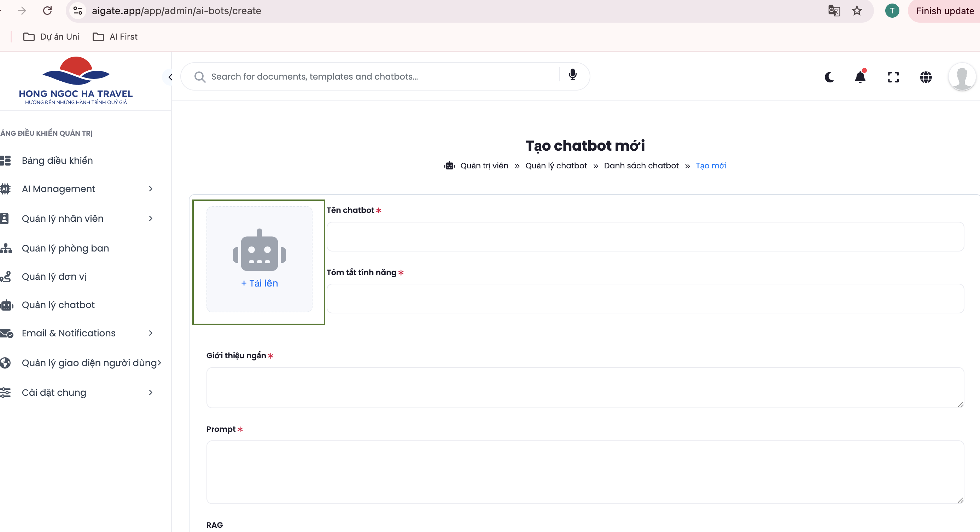Open Danh sách chatbot breadcrumb link

(x=641, y=166)
